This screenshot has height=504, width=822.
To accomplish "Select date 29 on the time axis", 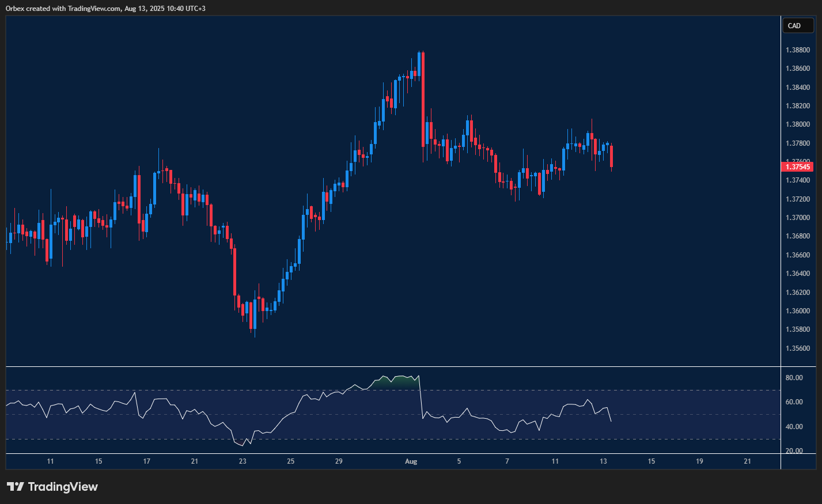I will (339, 461).
